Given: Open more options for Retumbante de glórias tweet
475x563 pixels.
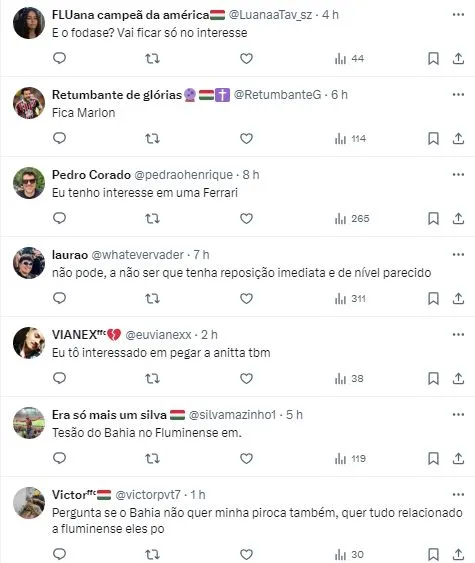Looking at the screenshot, I should (x=458, y=94).
